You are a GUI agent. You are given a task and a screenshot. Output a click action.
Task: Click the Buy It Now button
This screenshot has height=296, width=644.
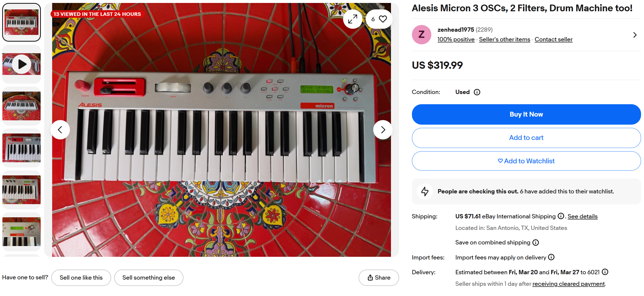(526, 114)
